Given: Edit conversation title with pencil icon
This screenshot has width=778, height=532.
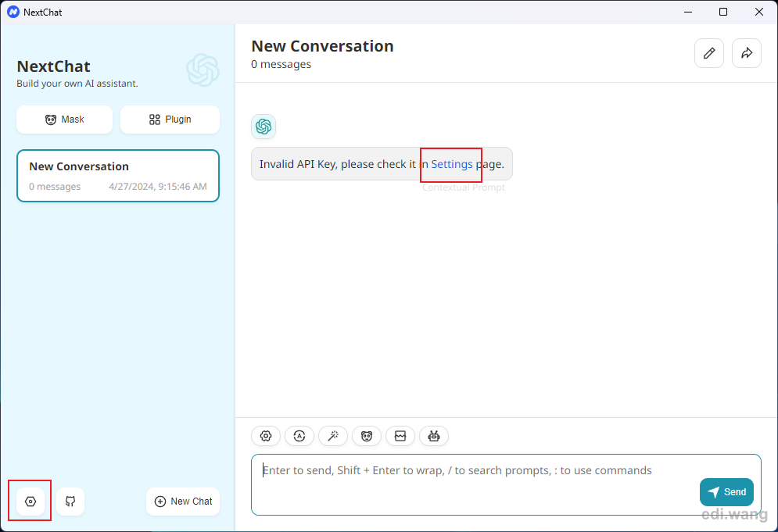Looking at the screenshot, I should click(709, 53).
